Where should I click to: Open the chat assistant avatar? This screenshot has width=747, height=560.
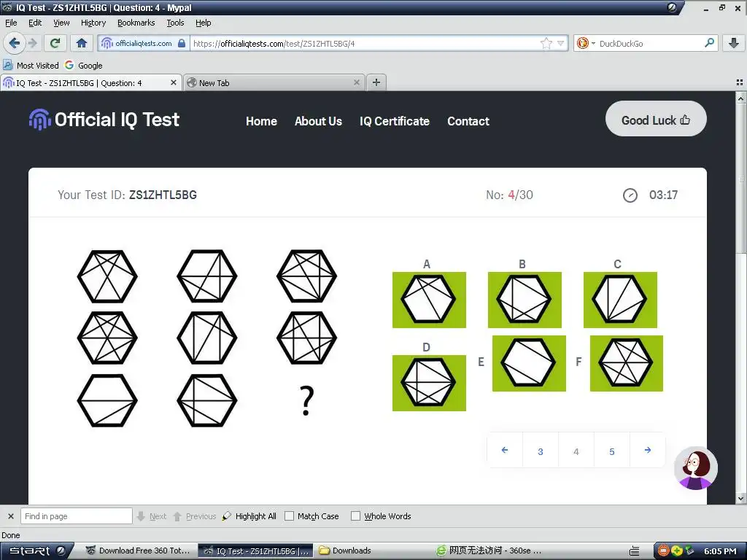(695, 468)
